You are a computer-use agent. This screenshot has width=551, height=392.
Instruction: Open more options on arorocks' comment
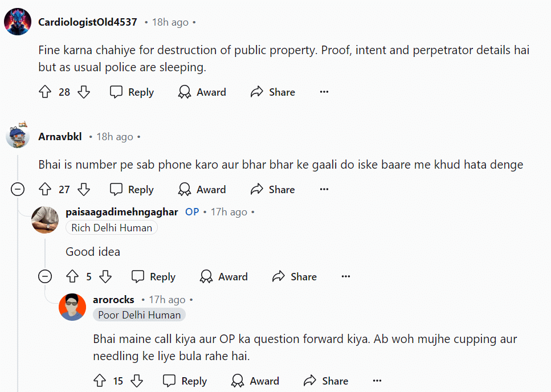(377, 381)
